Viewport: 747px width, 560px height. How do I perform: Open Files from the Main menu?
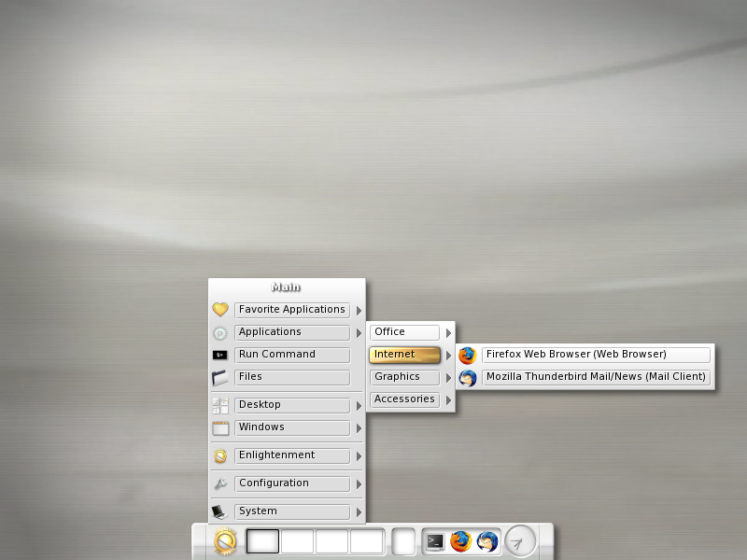(292, 377)
